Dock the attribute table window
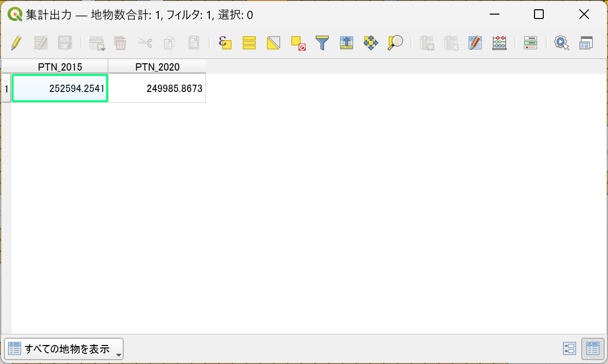Viewport: 608px width, 364px height. click(x=586, y=43)
